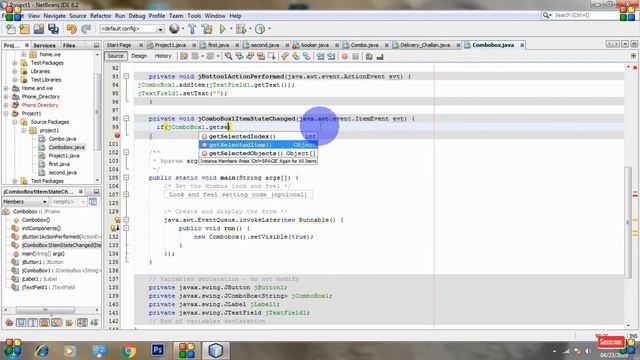Click the editor vertical scrollbar
Viewport: 640px width, 360px height.
(x=628, y=222)
